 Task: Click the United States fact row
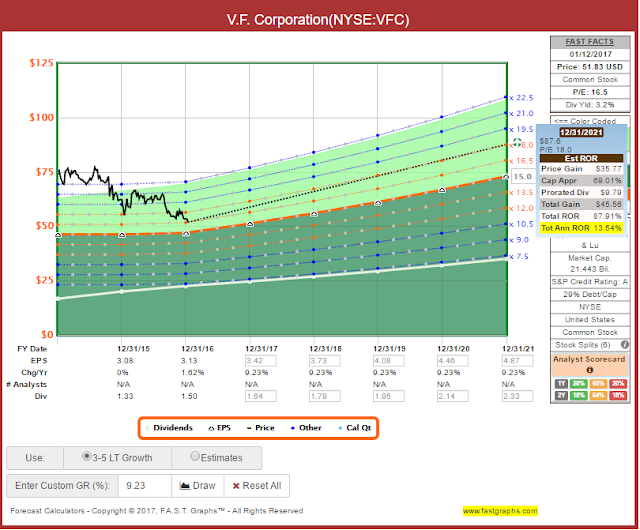(590, 320)
